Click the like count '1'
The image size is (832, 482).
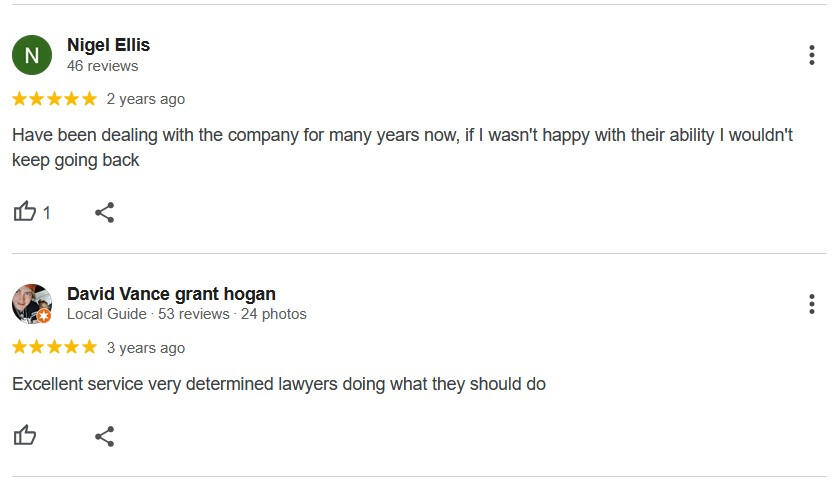pos(47,213)
